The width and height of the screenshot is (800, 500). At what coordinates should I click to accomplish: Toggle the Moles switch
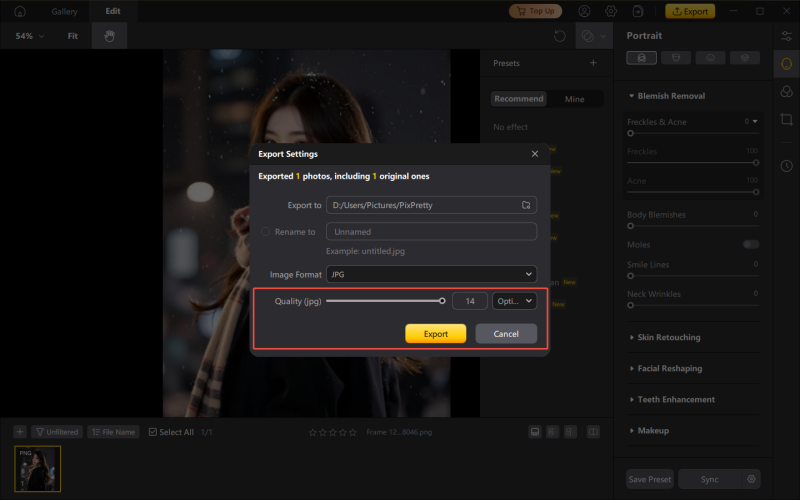[750, 244]
